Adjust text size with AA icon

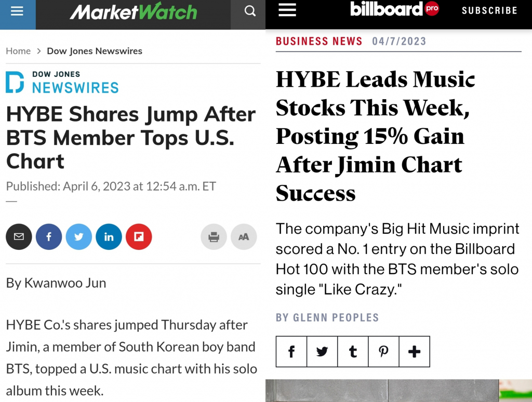244,237
